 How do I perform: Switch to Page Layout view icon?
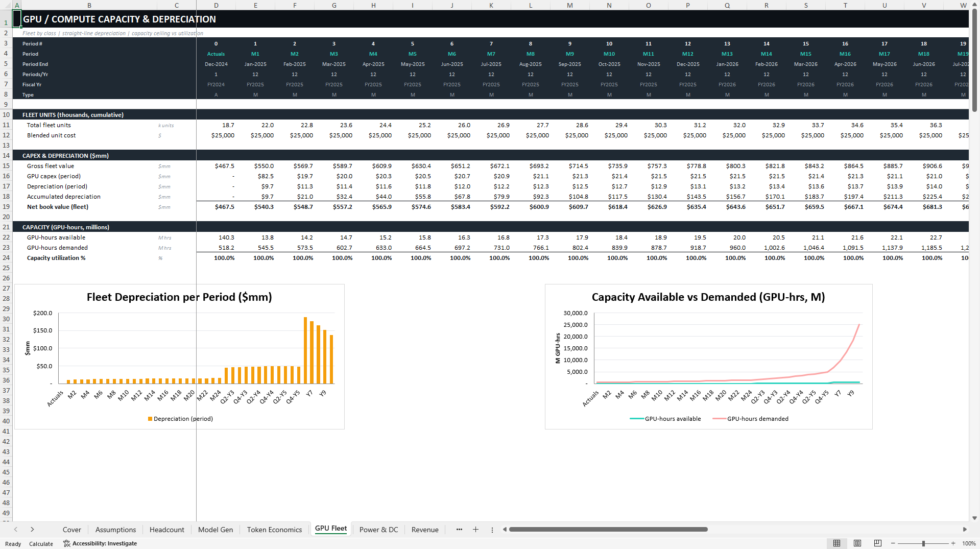tap(857, 543)
